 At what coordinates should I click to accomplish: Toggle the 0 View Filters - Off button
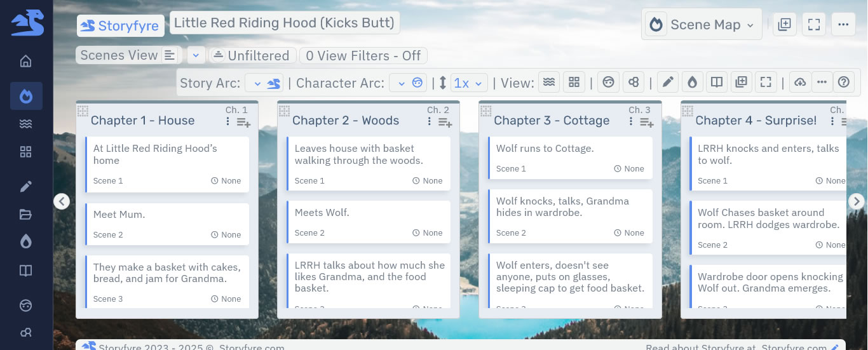pos(363,56)
